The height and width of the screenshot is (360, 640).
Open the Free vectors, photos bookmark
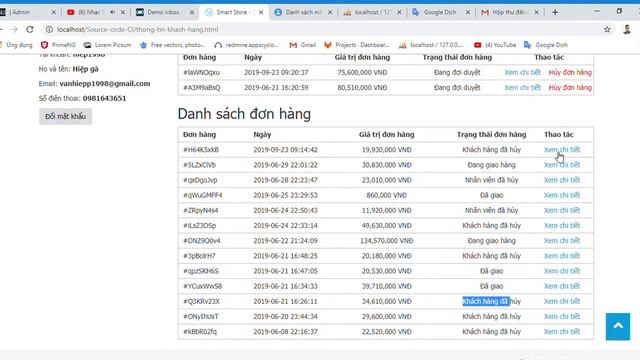(172, 45)
